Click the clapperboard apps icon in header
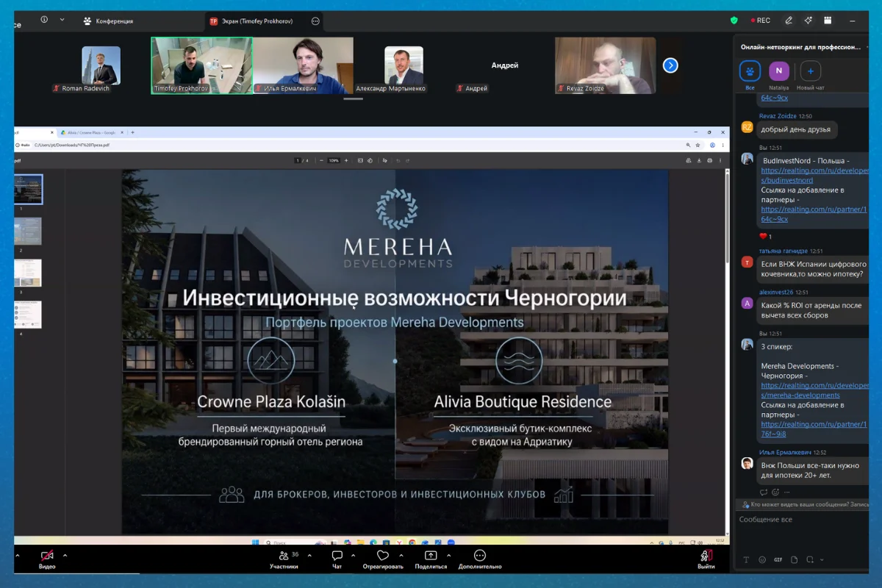Image resolution: width=882 pixels, height=588 pixels. click(x=828, y=21)
